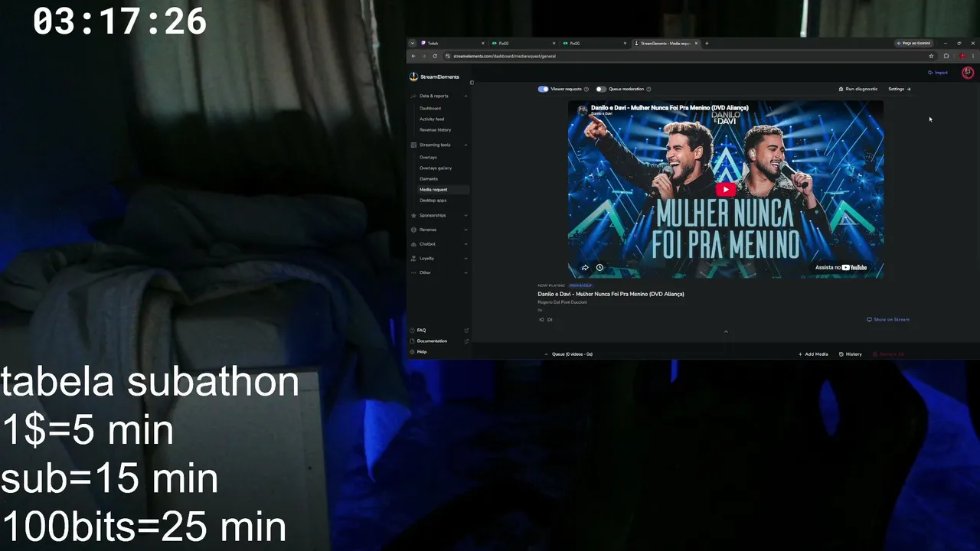The width and height of the screenshot is (980, 551).
Task: Open a new browser tab
Action: [x=707, y=44]
